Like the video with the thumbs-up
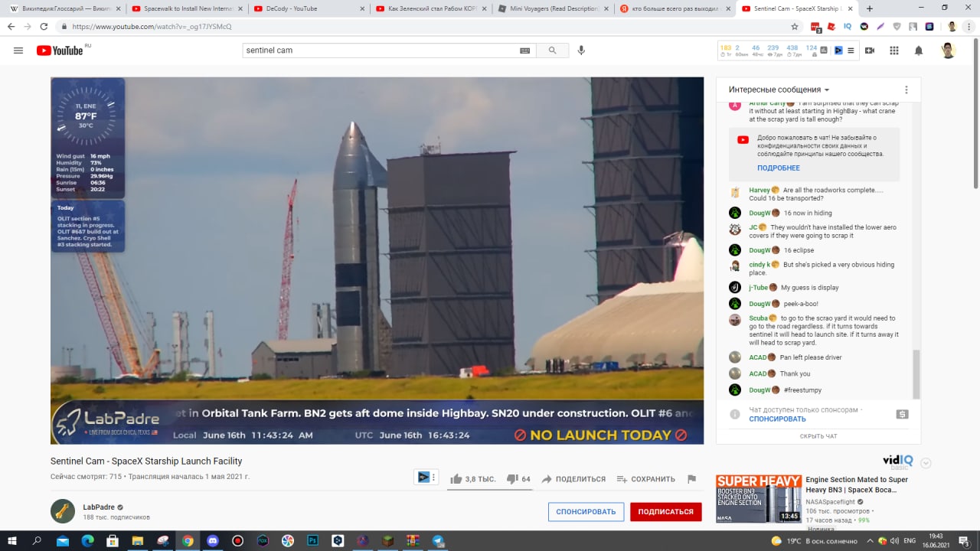Viewport: 980px width, 551px height. click(457, 479)
